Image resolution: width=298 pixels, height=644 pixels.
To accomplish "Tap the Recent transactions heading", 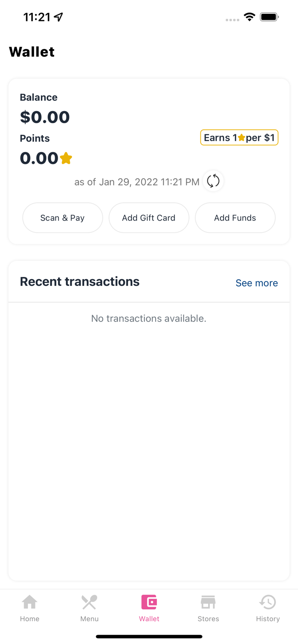I will [80, 282].
